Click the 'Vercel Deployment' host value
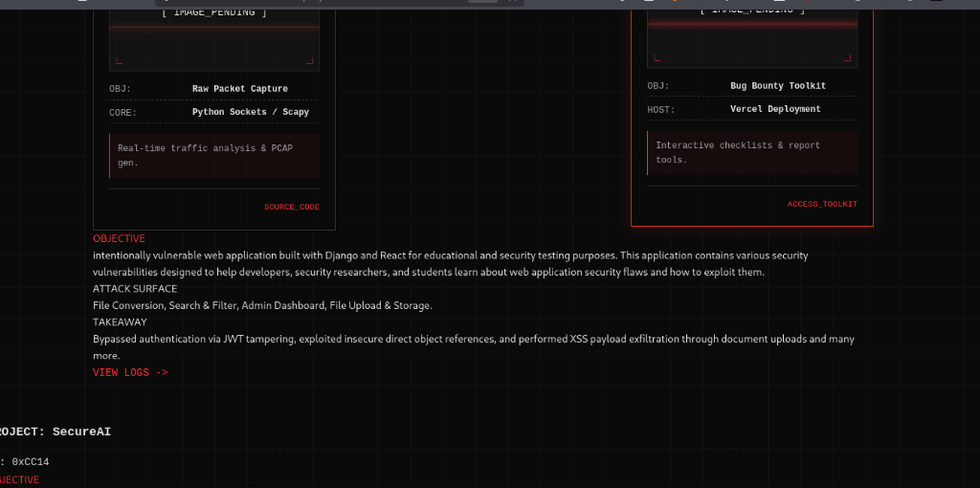980x488 pixels. pyautogui.click(x=775, y=109)
